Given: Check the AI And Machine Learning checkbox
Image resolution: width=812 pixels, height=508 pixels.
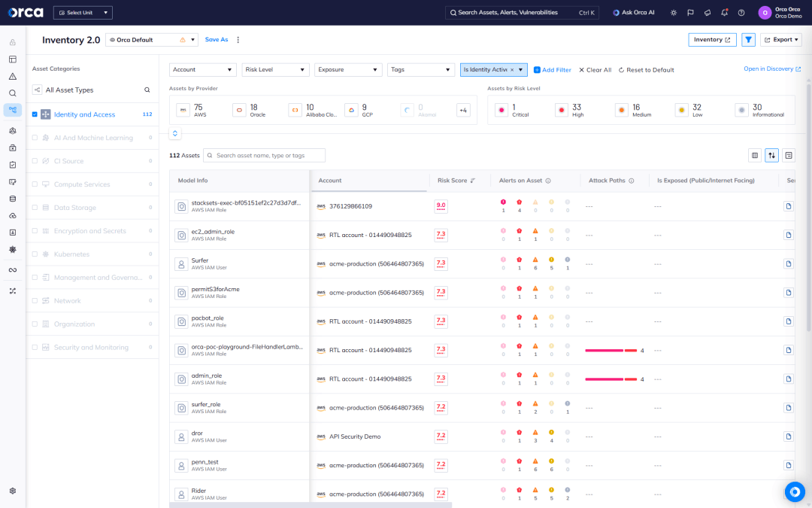Looking at the screenshot, I should tap(35, 138).
